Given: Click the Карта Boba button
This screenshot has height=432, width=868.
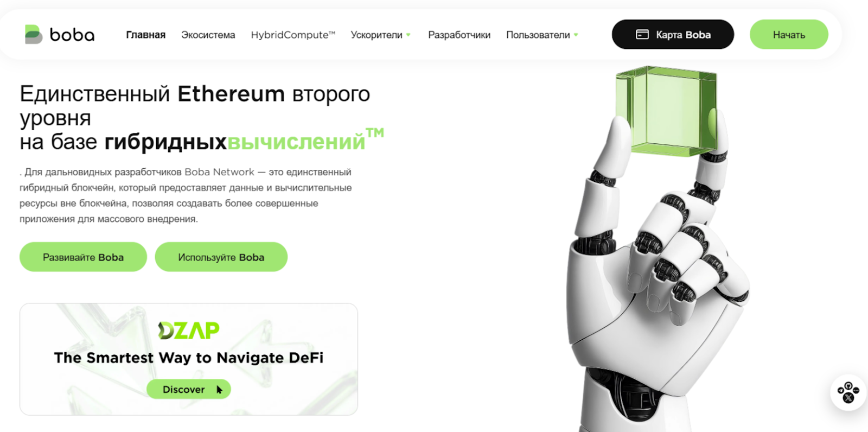Looking at the screenshot, I should 673,34.
